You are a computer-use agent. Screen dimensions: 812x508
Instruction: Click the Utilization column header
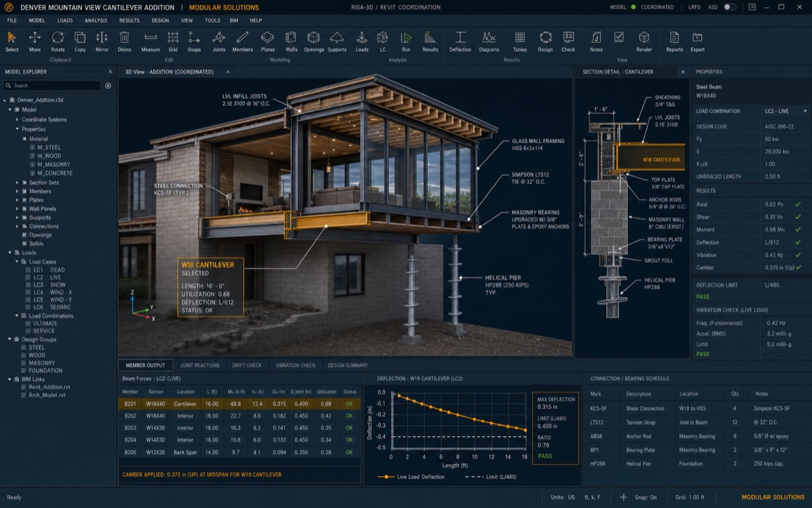[326, 392]
